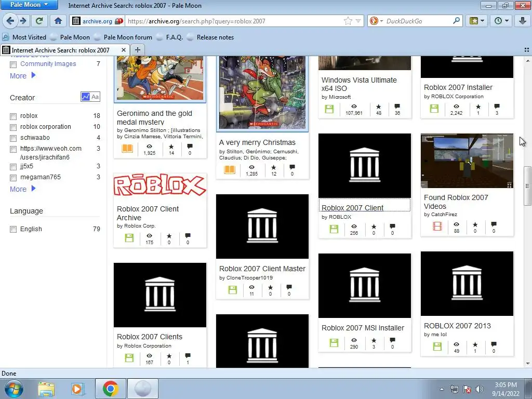Go forward using the browser forward arrow
The width and height of the screenshot is (532, 399).
point(23,21)
